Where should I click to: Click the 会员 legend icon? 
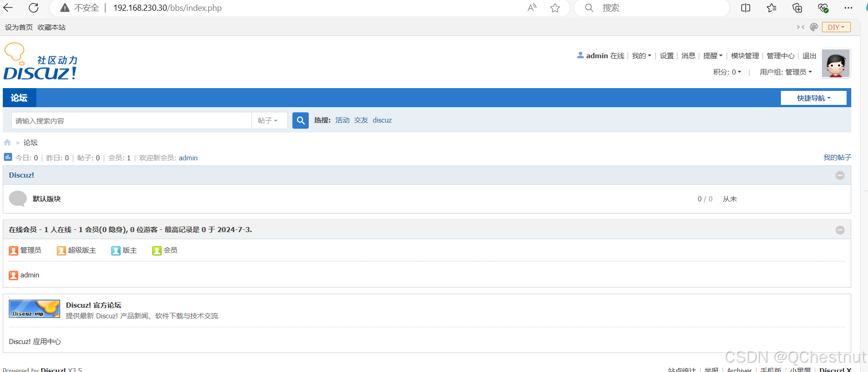point(157,251)
